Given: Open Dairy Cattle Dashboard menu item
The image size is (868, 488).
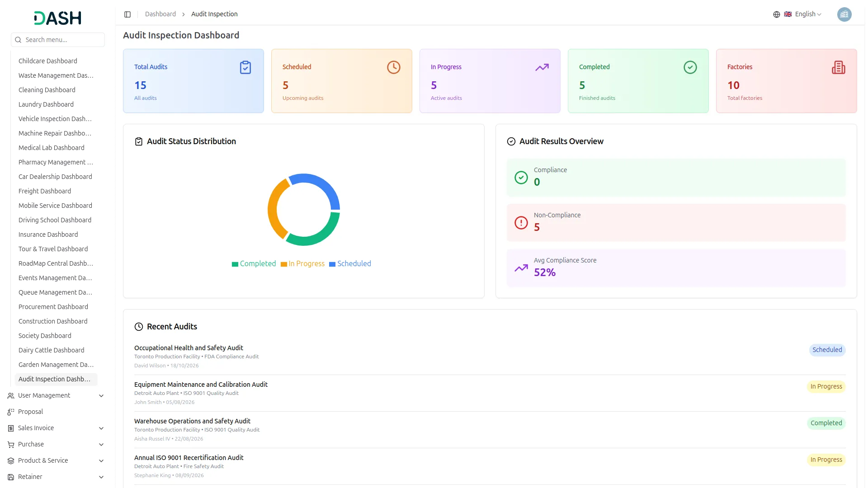Looking at the screenshot, I should click(51, 350).
